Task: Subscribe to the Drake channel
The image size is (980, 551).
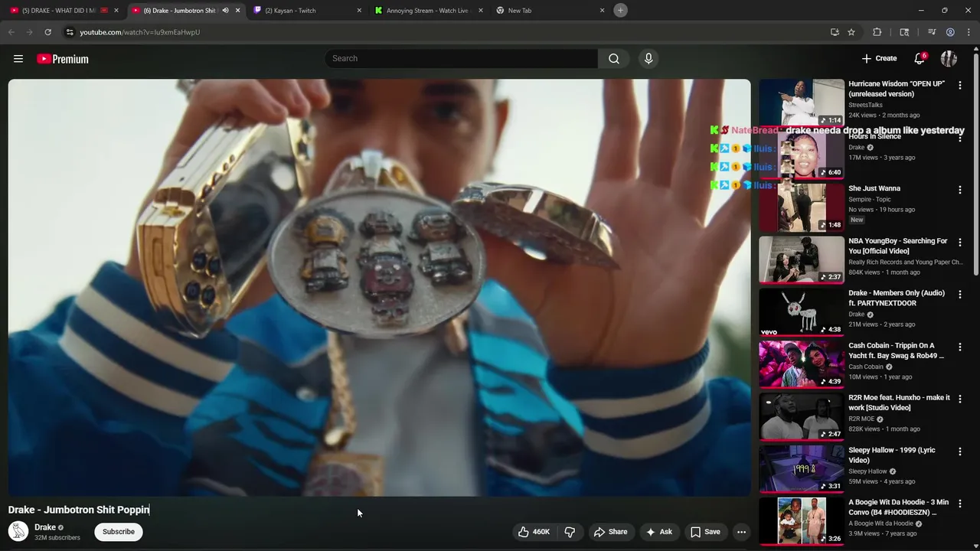Action: [x=119, y=532]
